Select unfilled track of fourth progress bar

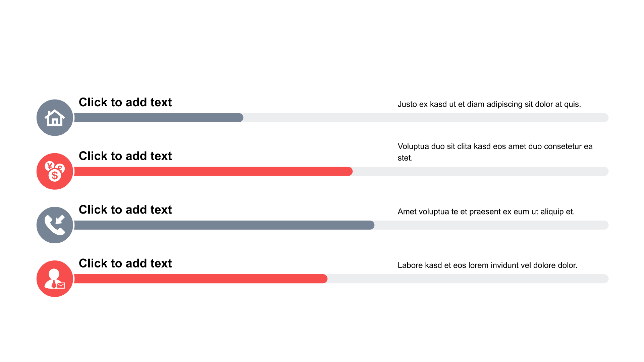point(468,279)
